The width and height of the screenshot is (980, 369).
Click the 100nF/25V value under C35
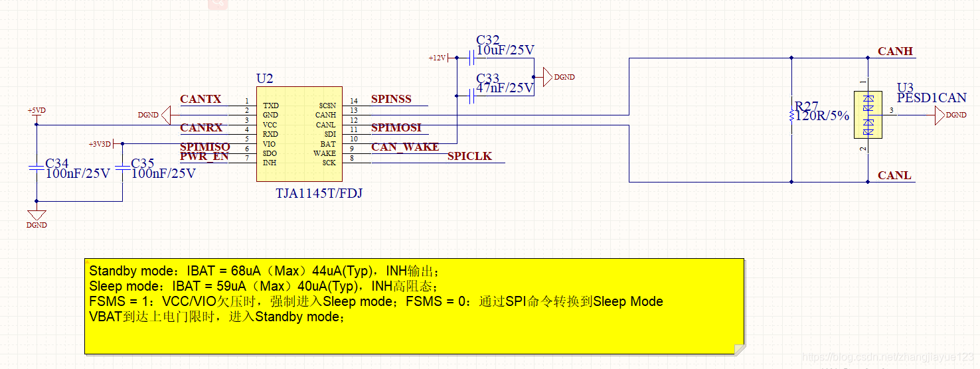pos(163,174)
